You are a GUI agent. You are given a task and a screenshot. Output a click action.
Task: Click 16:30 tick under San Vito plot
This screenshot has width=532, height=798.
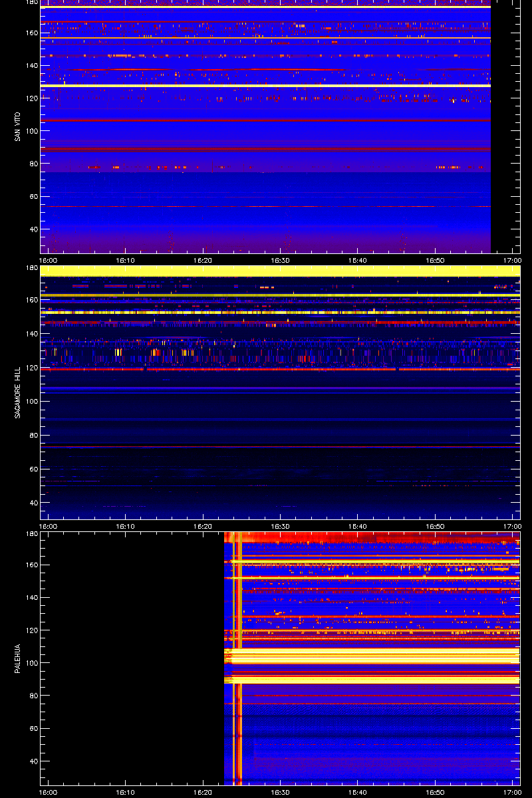tap(280, 260)
